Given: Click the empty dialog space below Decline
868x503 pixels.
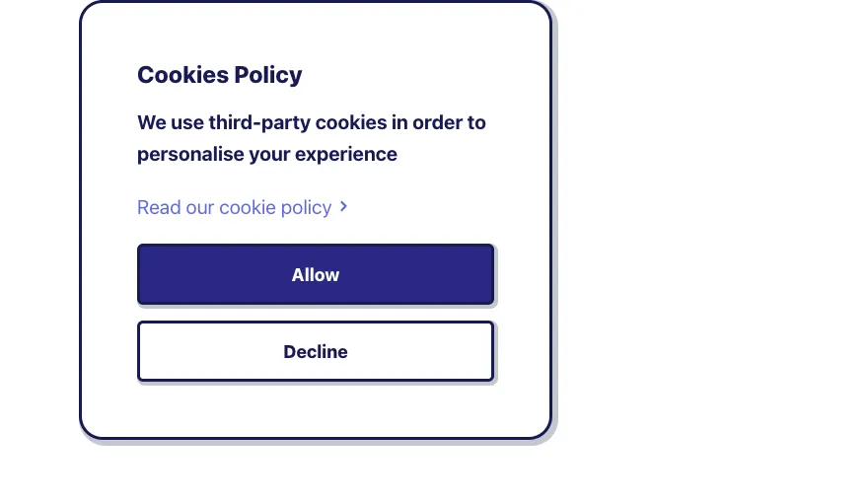Looking at the screenshot, I should (x=315, y=409).
